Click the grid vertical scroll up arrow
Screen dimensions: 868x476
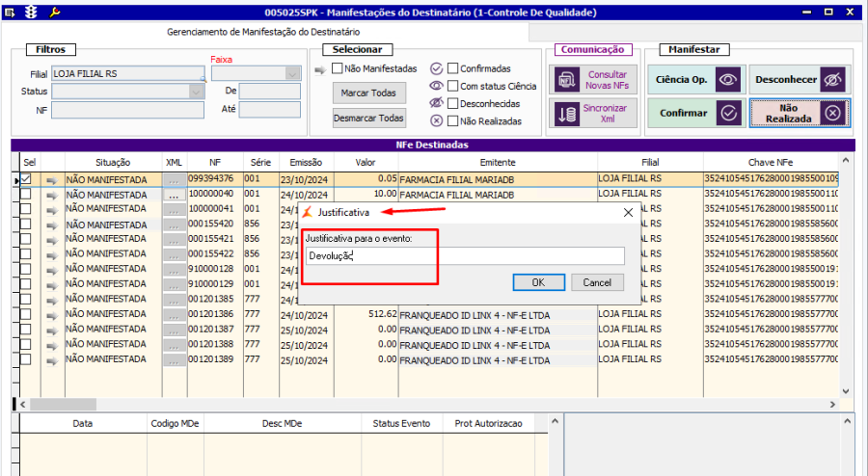coord(846,160)
